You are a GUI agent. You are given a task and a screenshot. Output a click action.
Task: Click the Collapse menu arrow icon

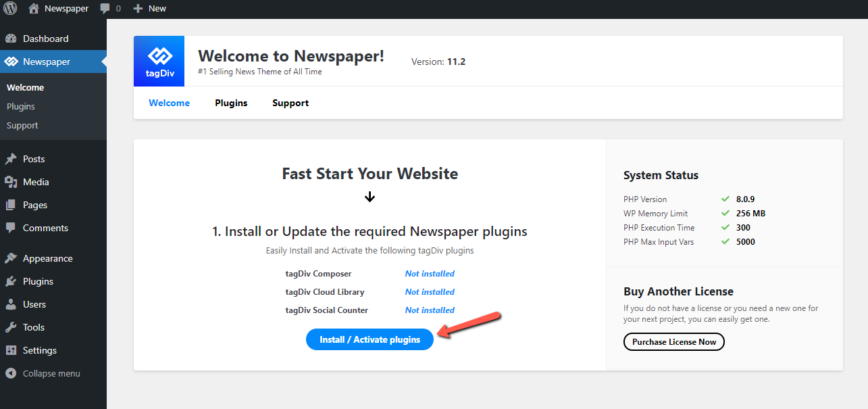(x=11, y=373)
